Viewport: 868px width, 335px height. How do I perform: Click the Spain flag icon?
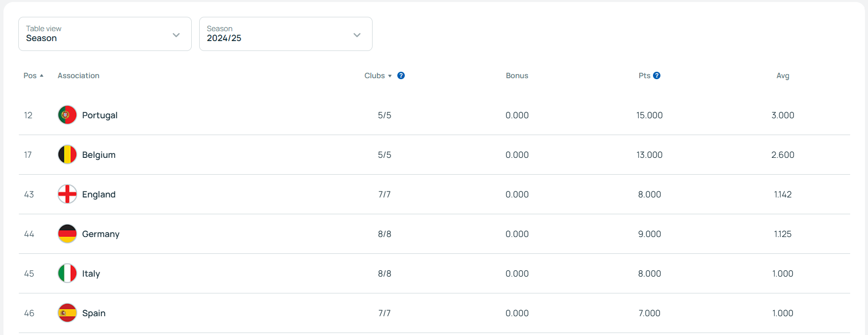(x=67, y=313)
